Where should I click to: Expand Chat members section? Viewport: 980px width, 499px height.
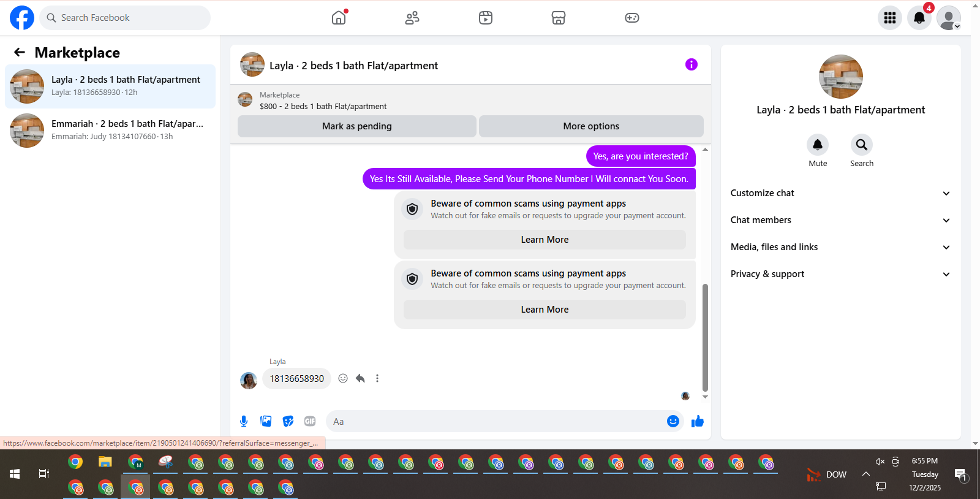coord(840,220)
